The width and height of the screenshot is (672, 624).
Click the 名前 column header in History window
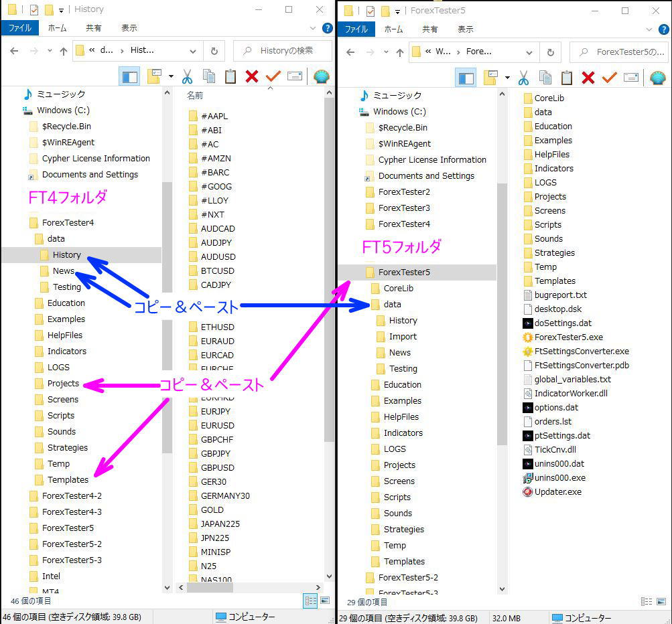(x=194, y=96)
